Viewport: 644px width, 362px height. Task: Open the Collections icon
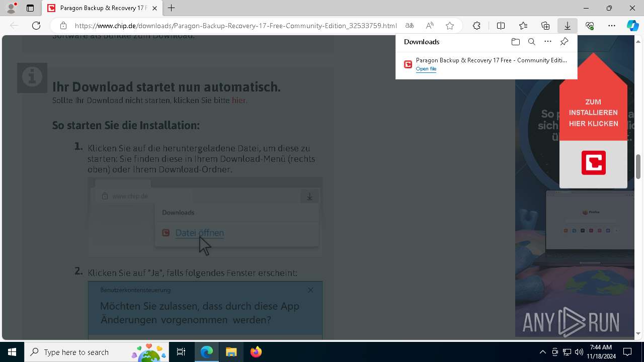click(545, 26)
